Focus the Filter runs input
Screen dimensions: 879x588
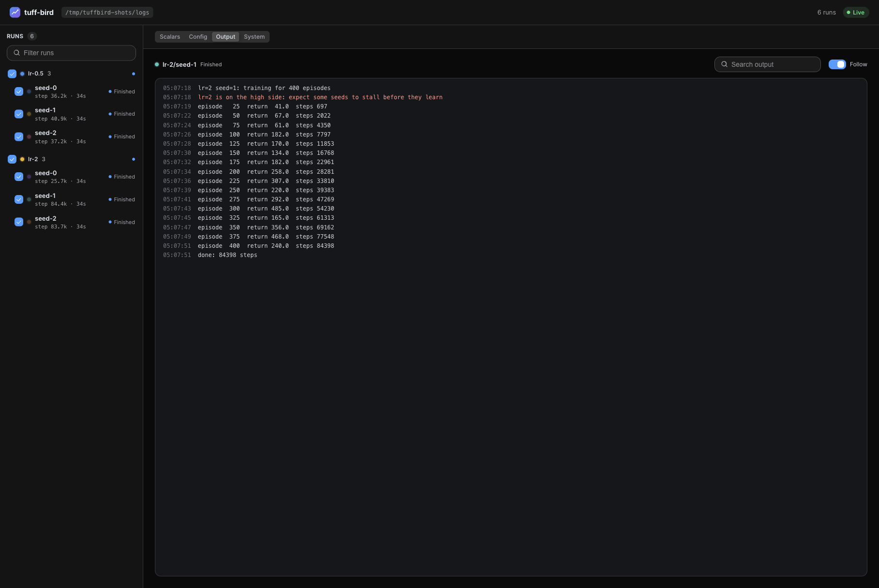tap(71, 53)
